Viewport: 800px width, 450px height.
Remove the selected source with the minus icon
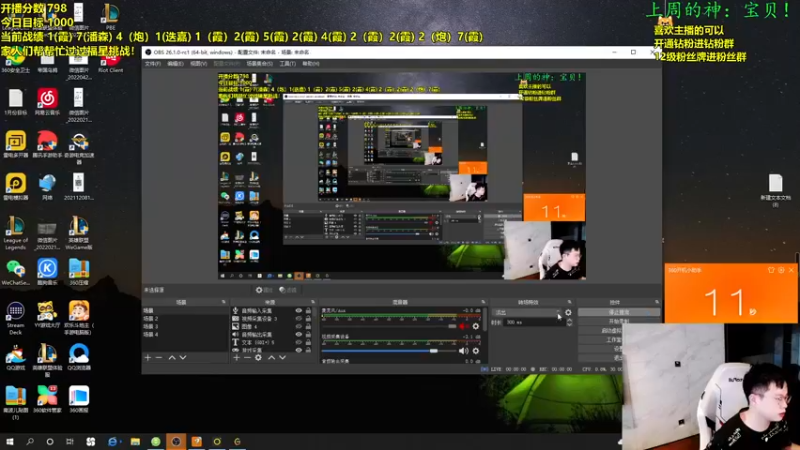pos(247,358)
